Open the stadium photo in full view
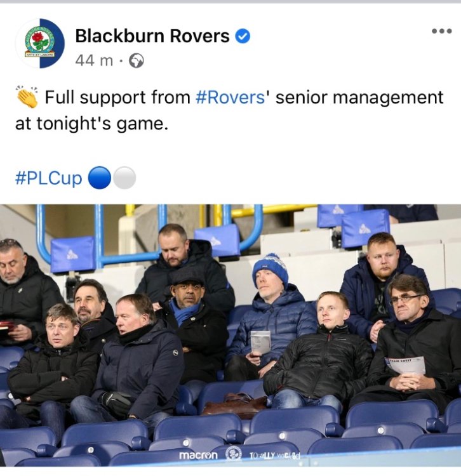Viewport: 461px width, 476px height. (x=230, y=335)
